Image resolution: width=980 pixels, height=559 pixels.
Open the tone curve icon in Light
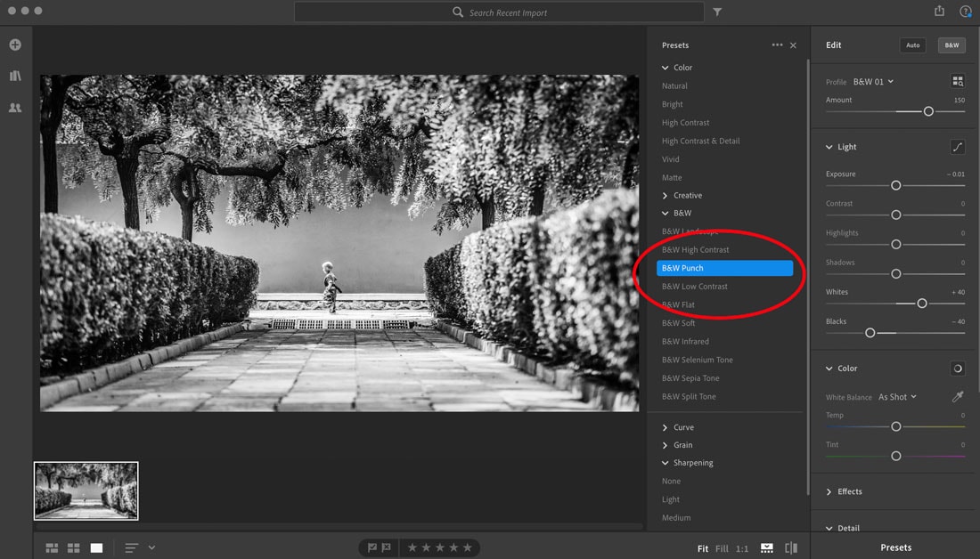pos(958,147)
